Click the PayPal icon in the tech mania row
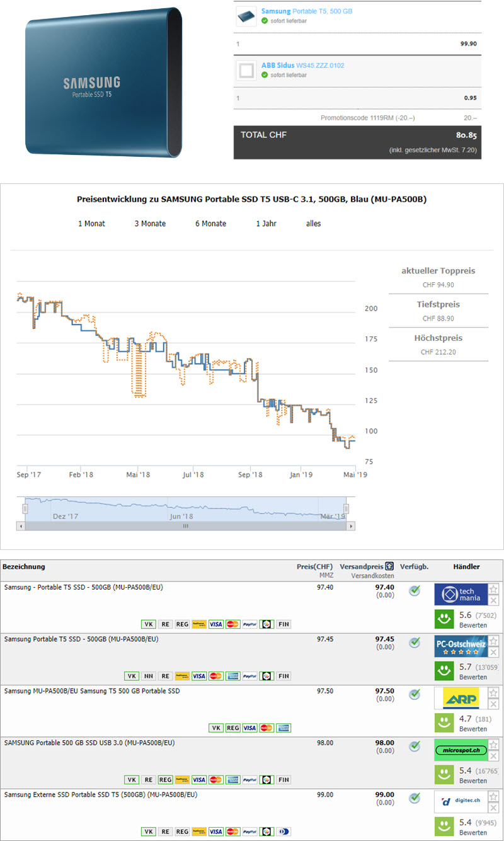Viewport: 504px width, 841px height. pyautogui.click(x=249, y=624)
